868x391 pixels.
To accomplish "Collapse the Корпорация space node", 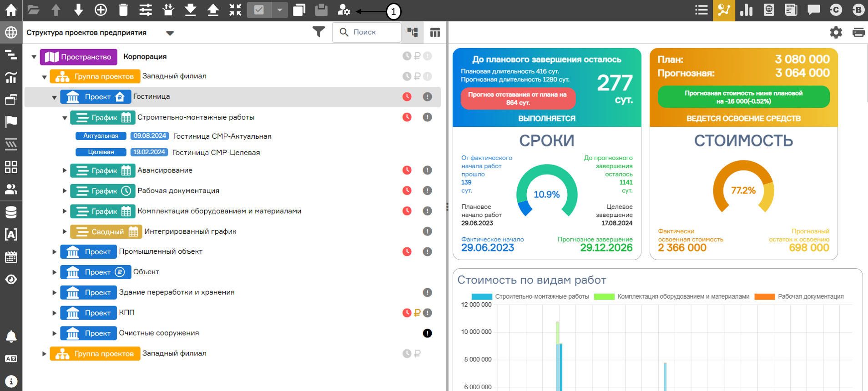I will click(x=34, y=57).
